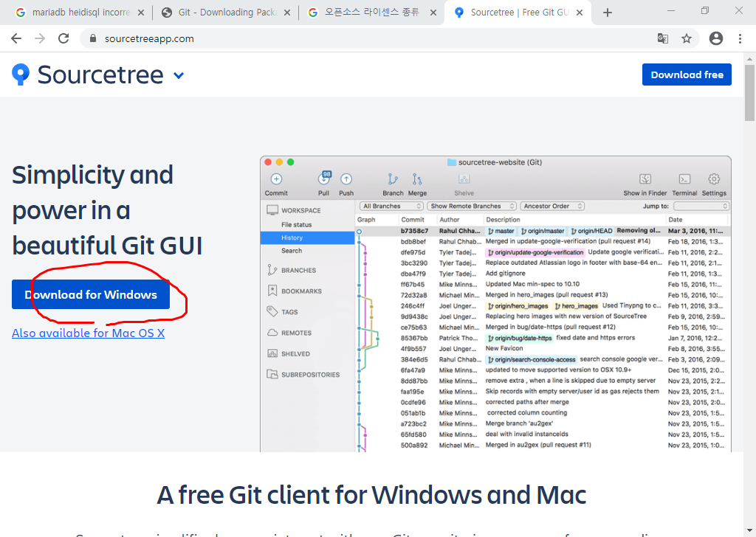Close the 오픈소스 라이센스 종류 tab
The width and height of the screenshot is (756, 537).
[x=433, y=13]
